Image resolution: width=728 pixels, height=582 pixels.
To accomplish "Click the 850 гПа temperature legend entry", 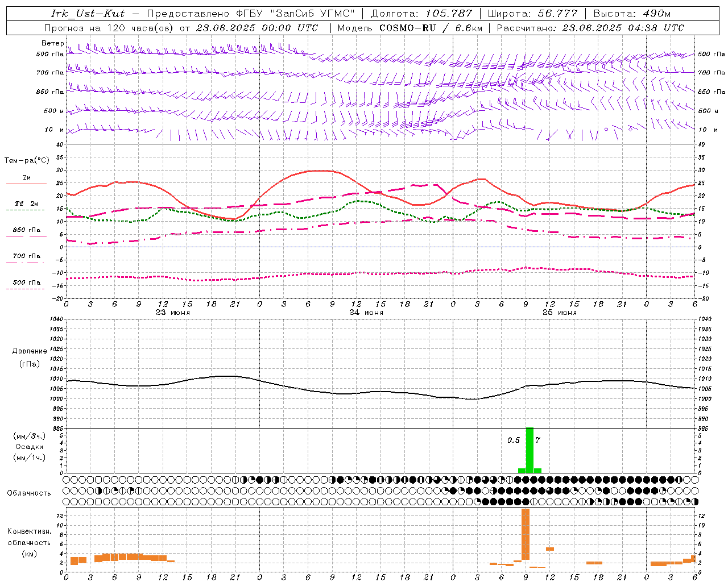I will click(x=26, y=231).
